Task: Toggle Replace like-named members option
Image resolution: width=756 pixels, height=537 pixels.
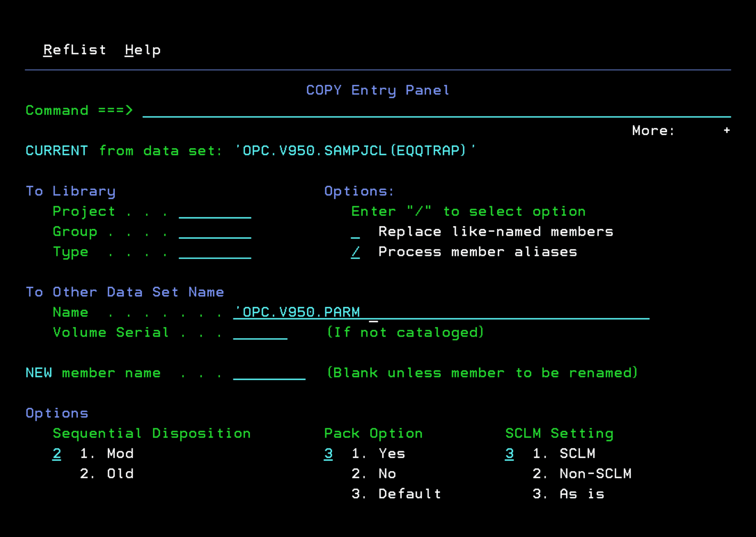Action: point(355,232)
